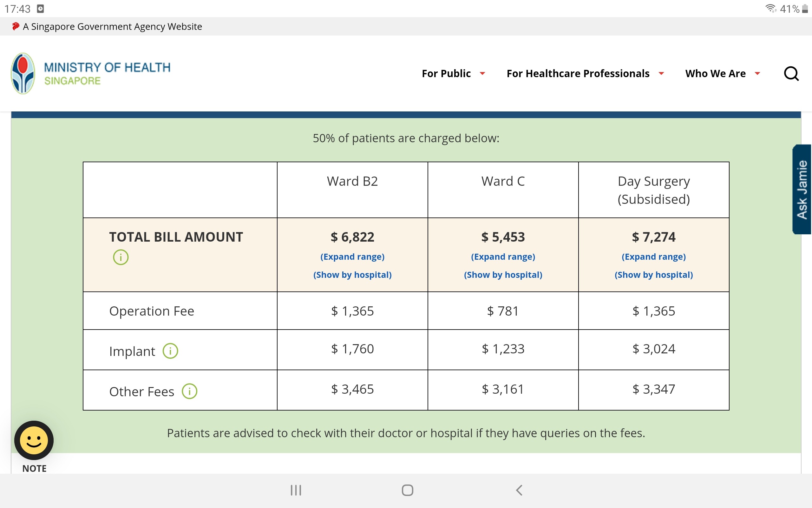The height and width of the screenshot is (508, 812).
Task: Select the Implant row label
Action: (132, 351)
